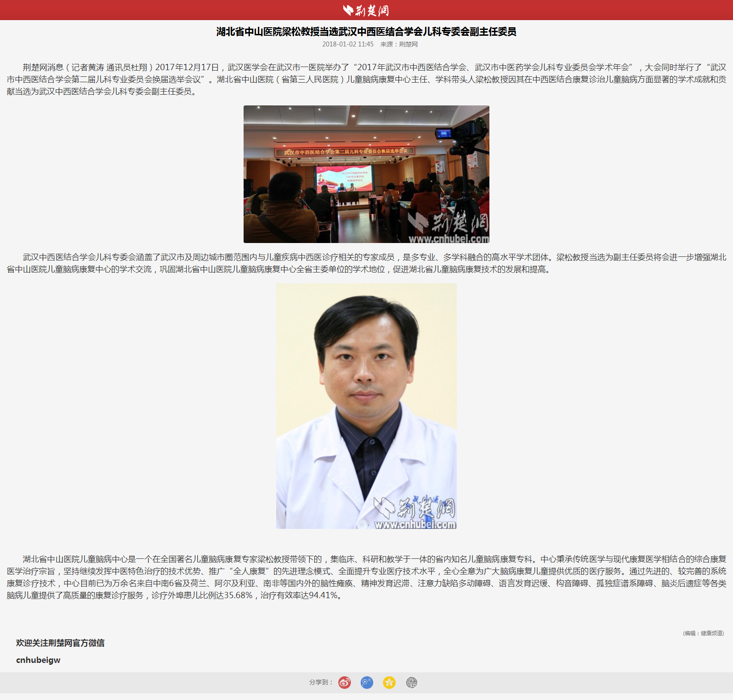Click final paragraph beginning 湖北省中山医院儿童脑病中心

pos(366,577)
